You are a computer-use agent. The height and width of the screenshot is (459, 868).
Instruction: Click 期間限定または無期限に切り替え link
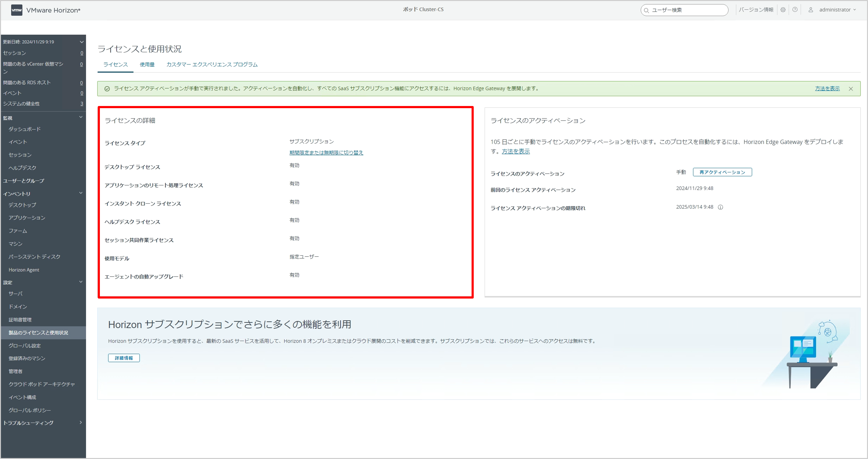tap(326, 153)
